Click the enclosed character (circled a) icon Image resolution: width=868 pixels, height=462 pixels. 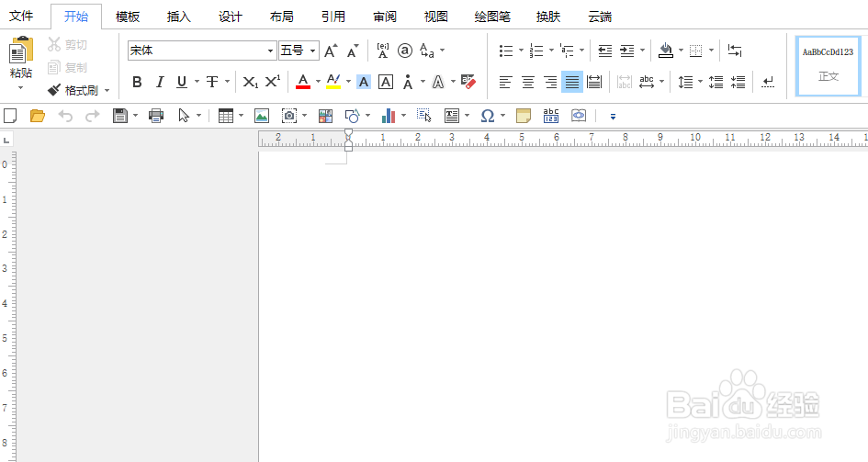click(405, 51)
